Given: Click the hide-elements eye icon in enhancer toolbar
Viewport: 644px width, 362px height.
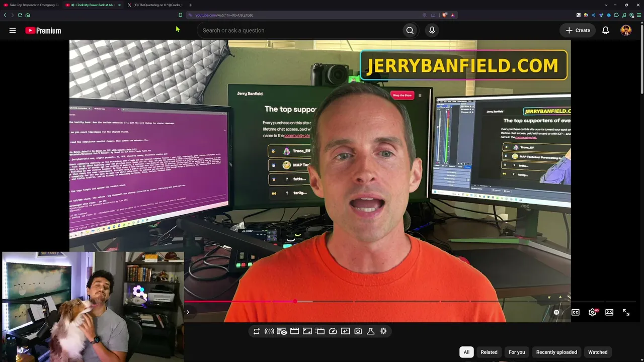Looking at the screenshot, I should (x=282, y=331).
